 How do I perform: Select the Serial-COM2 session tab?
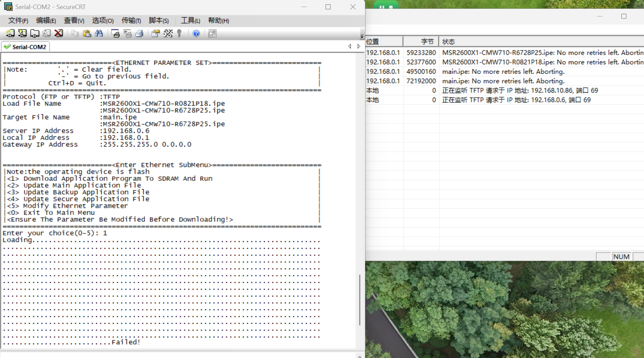point(25,47)
